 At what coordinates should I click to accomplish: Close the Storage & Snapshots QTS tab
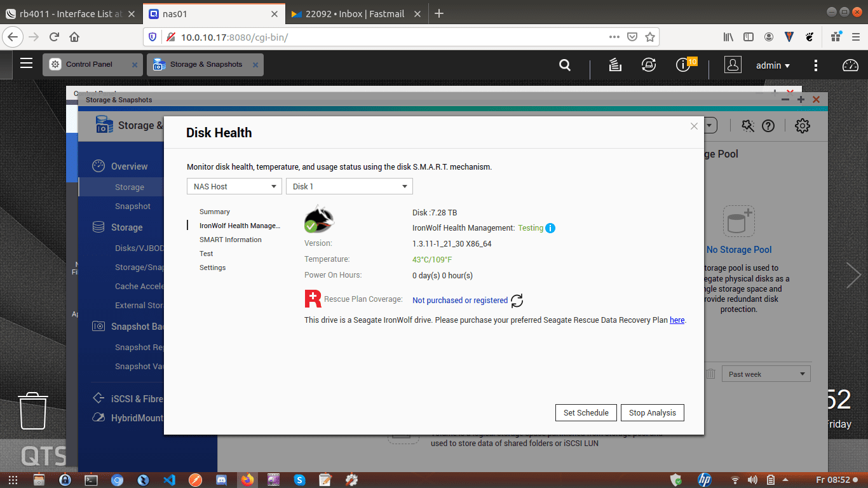(255, 65)
